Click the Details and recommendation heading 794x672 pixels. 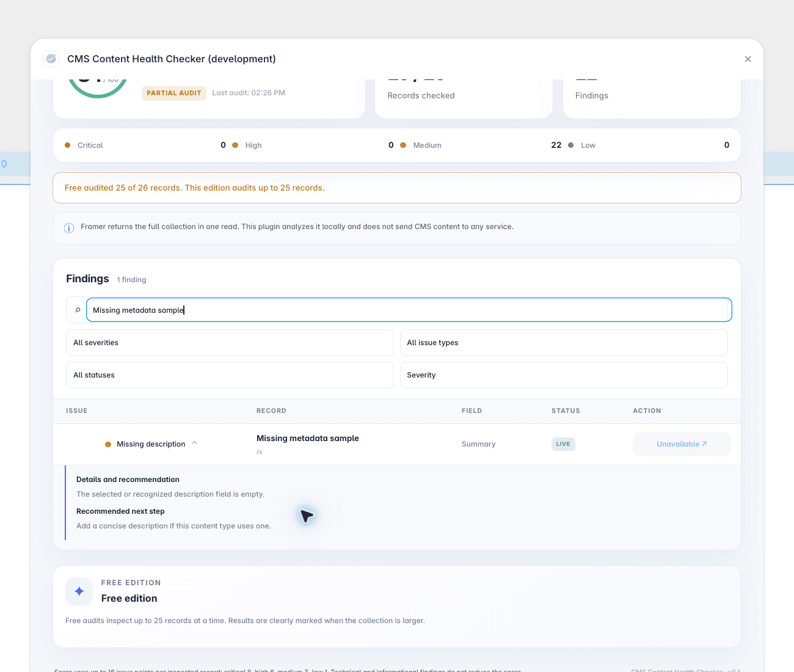point(128,480)
